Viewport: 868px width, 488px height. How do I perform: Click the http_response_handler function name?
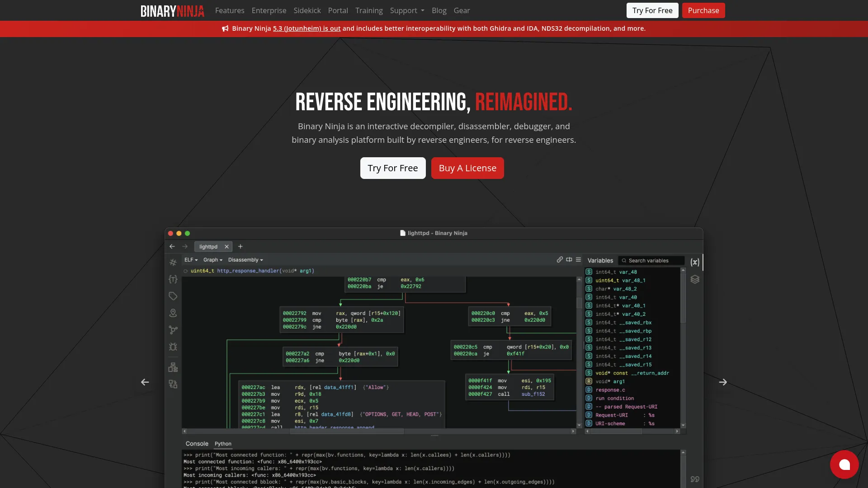coord(248,271)
